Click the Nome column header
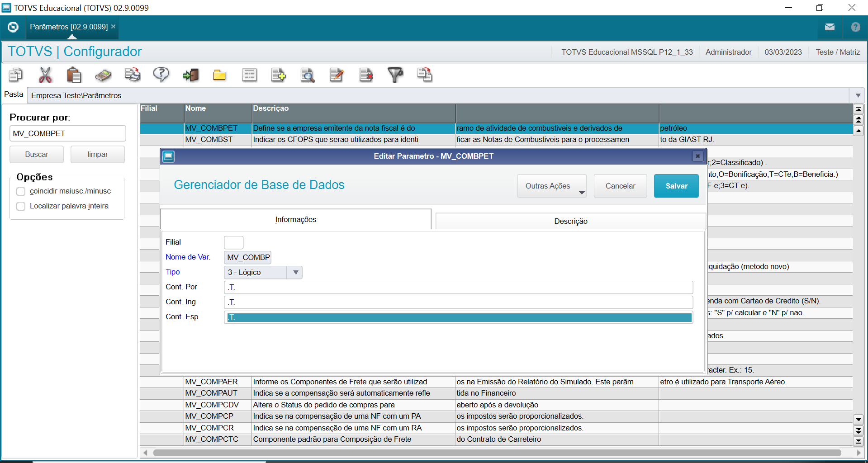This screenshot has width=868, height=463. click(218, 113)
